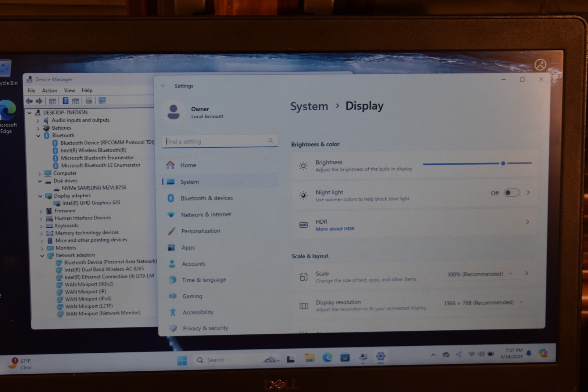The image size is (588, 392).
Task: Expand the Audio inputs and outputs node
Action: (38, 121)
